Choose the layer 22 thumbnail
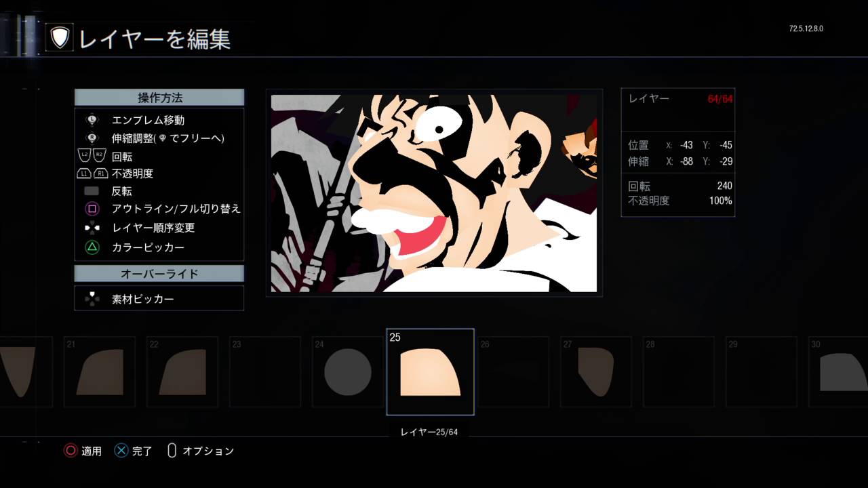 click(182, 372)
